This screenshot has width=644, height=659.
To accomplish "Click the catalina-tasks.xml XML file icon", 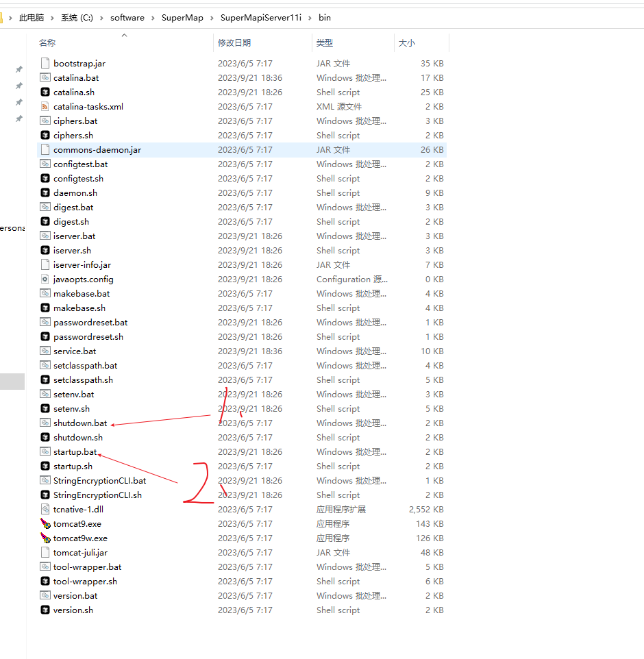I will click(x=45, y=106).
